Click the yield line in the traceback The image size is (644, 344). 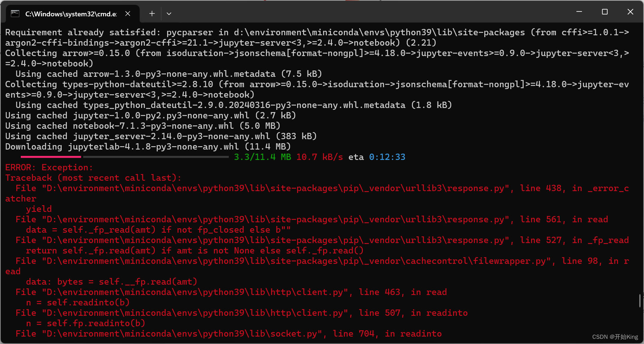pos(39,209)
